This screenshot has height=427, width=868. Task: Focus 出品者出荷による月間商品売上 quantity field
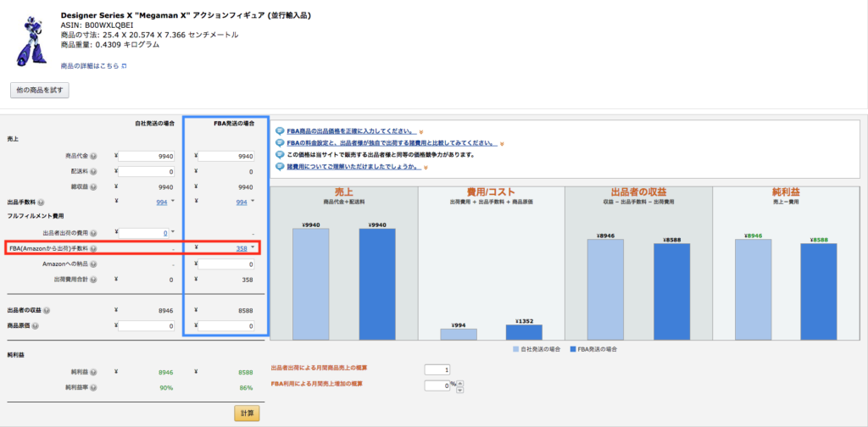[x=438, y=370]
